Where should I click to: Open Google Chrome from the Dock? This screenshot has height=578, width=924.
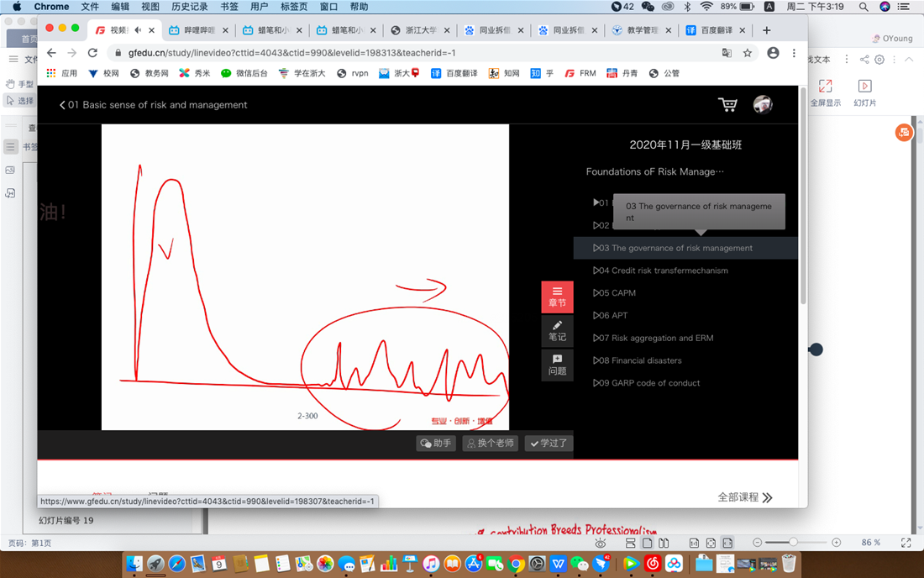[x=516, y=564]
